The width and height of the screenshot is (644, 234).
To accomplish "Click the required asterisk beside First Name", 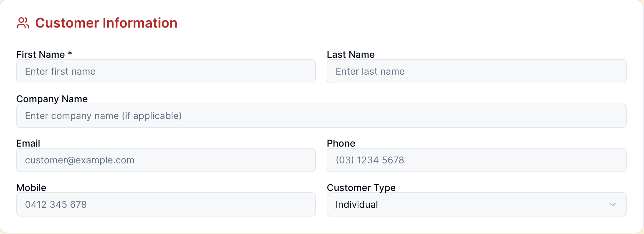I will tap(70, 53).
